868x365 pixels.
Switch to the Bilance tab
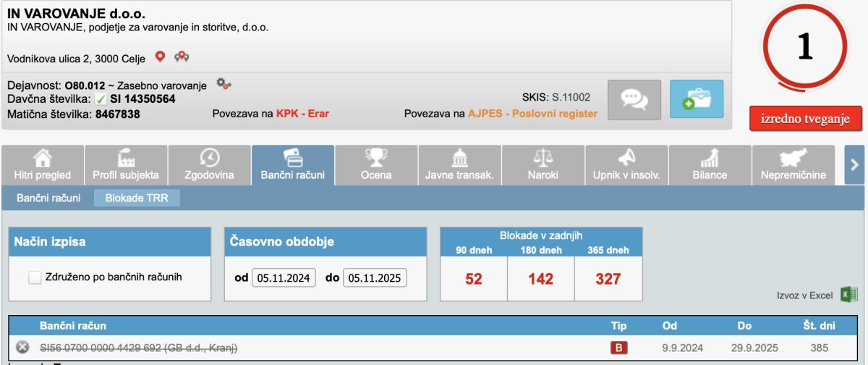tap(710, 164)
